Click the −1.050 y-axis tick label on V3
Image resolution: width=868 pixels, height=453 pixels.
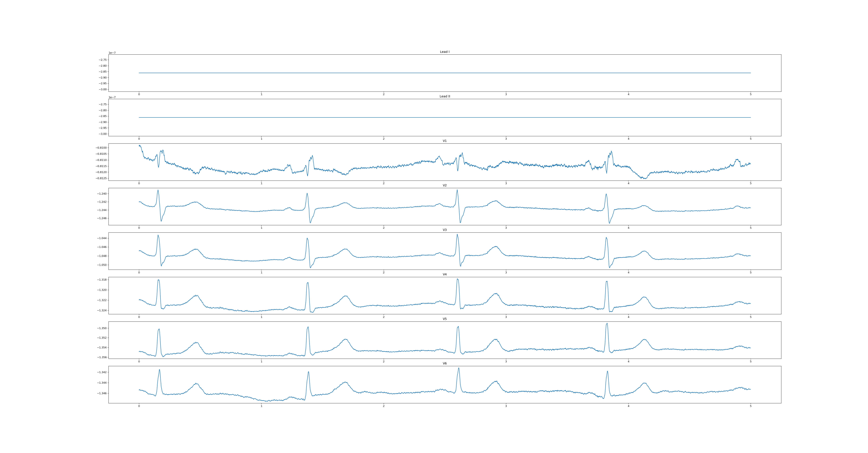[x=102, y=265]
